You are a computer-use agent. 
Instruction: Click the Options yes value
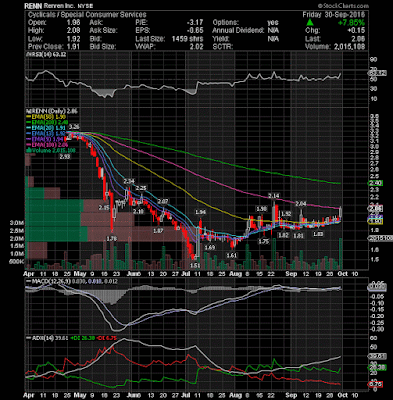273,23
